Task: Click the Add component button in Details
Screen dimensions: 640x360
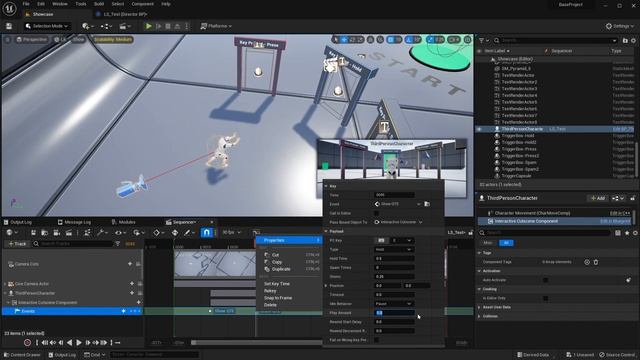Action: tap(598, 198)
